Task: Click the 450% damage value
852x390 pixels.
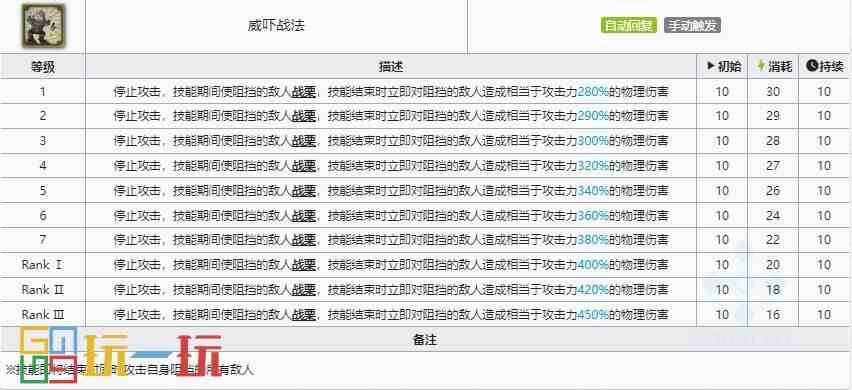Action: [593, 314]
